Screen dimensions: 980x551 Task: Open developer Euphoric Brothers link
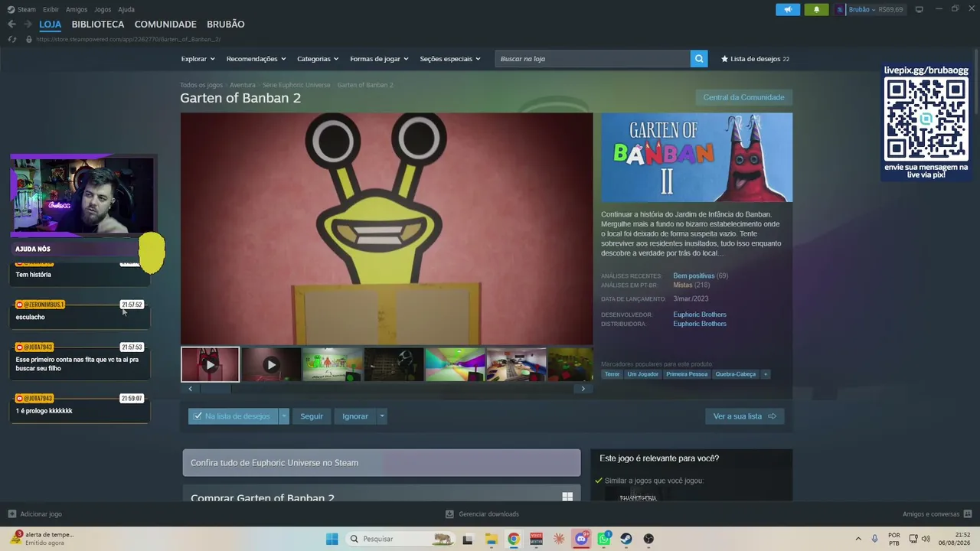[700, 315]
